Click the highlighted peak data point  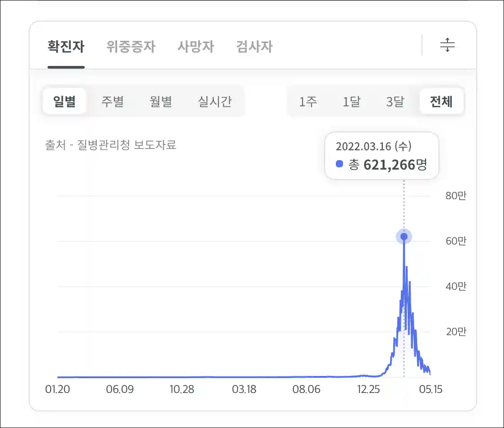point(404,236)
